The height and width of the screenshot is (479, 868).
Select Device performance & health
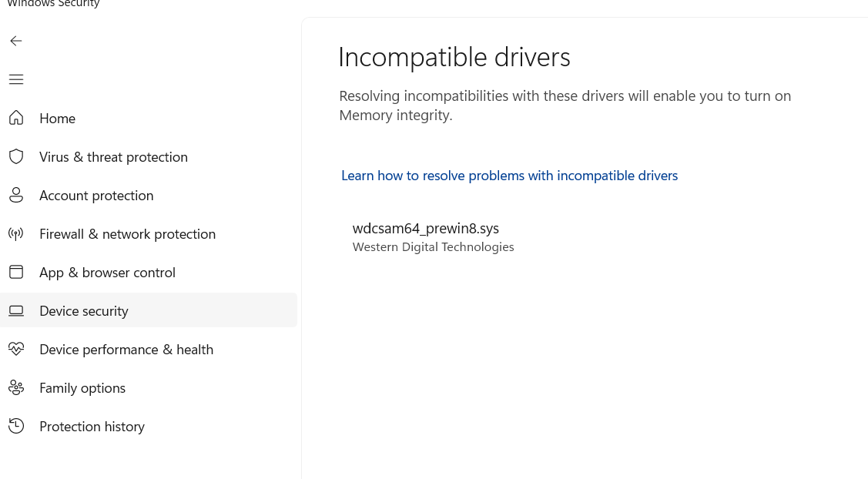(126, 350)
